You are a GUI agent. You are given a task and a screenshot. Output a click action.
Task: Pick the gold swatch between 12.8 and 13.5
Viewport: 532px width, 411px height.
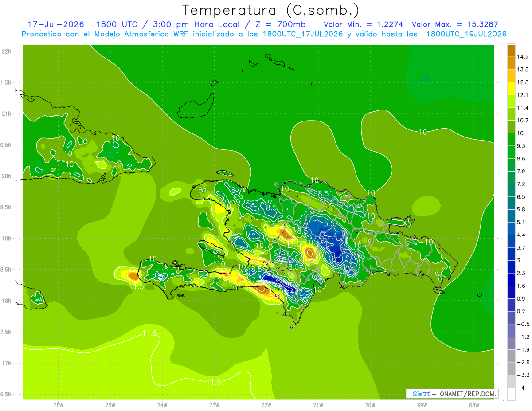click(x=511, y=76)
